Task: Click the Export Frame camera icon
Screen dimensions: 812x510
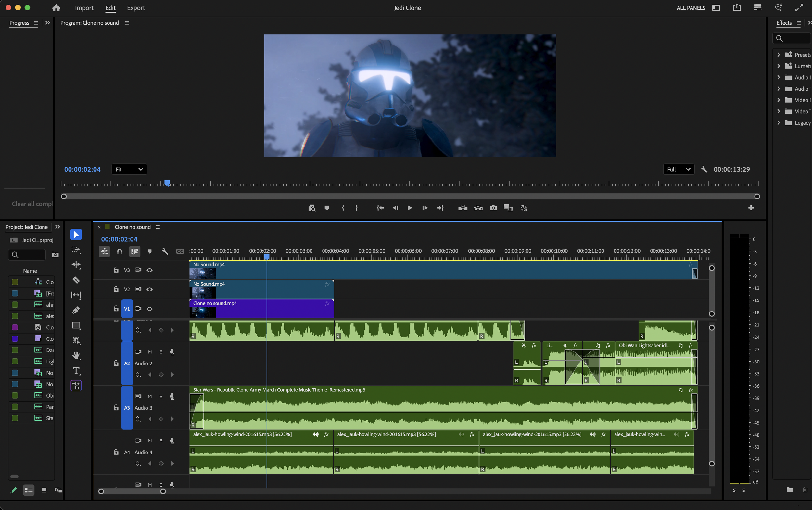Action: click(493, 208)
